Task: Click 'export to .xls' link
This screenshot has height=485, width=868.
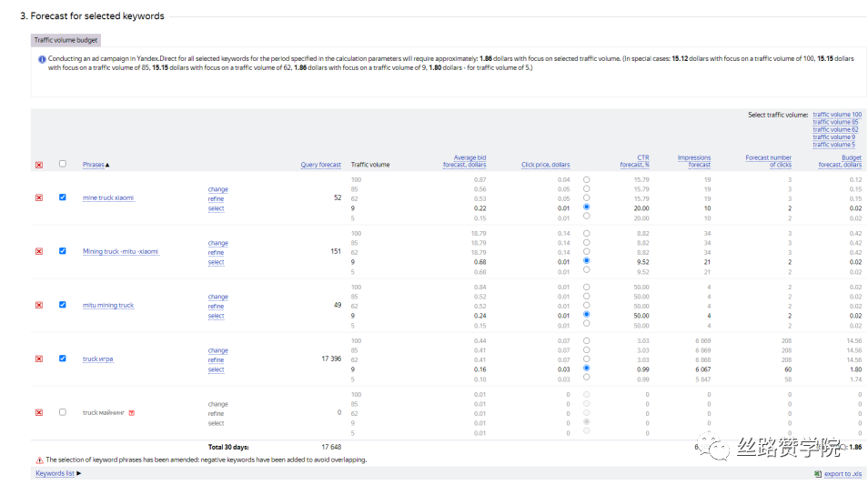Action: click(x=843, y=474)
